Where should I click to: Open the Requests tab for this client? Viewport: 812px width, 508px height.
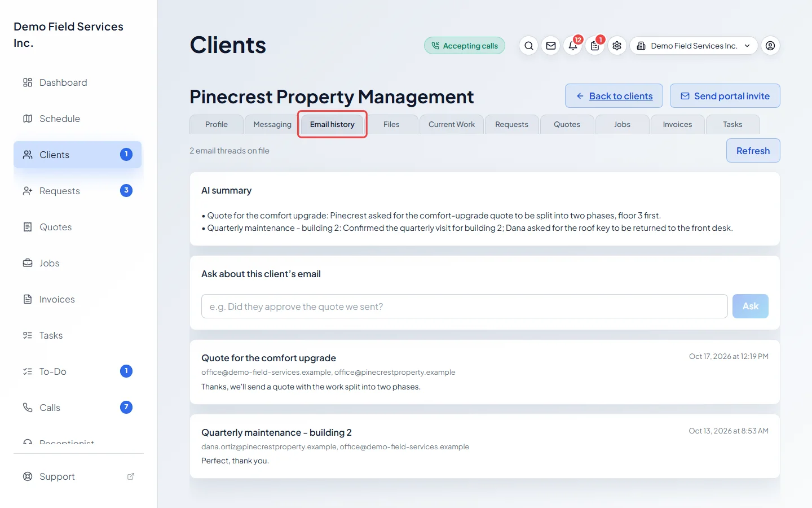click(x=511, y=124)
